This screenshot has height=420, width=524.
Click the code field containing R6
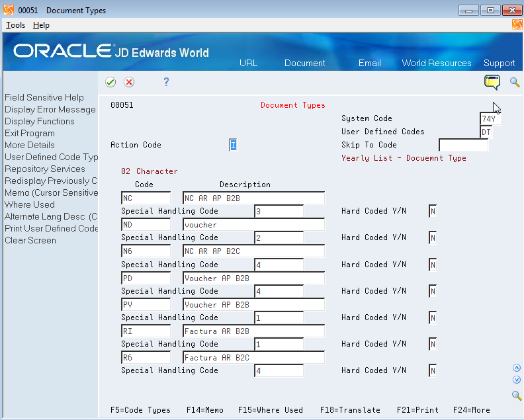[x=146, y=358]
